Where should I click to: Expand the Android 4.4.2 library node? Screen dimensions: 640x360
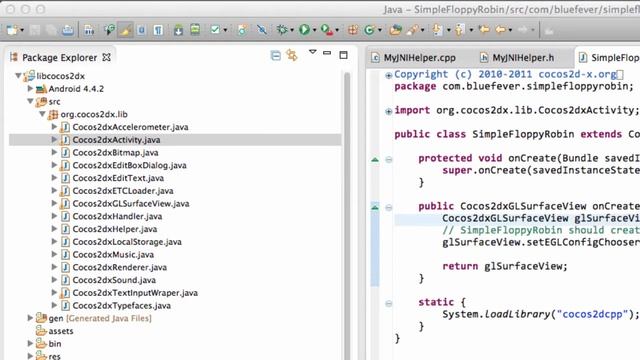(30, 88)
